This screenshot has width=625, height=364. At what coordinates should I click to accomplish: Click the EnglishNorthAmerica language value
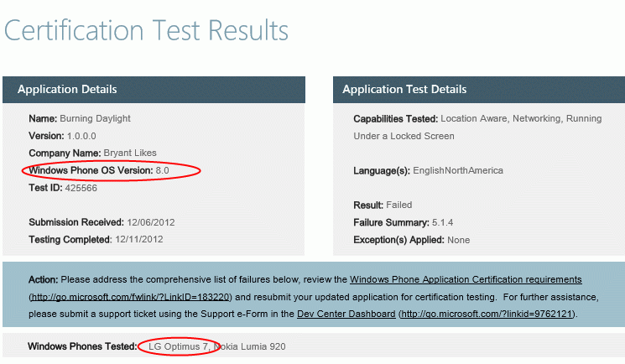[458, 170]
